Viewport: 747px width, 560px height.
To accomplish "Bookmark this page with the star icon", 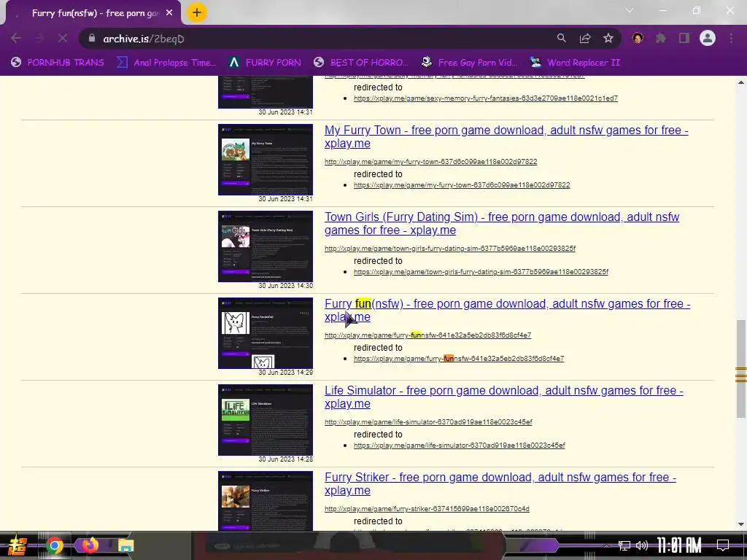I will tap(608, 38).
